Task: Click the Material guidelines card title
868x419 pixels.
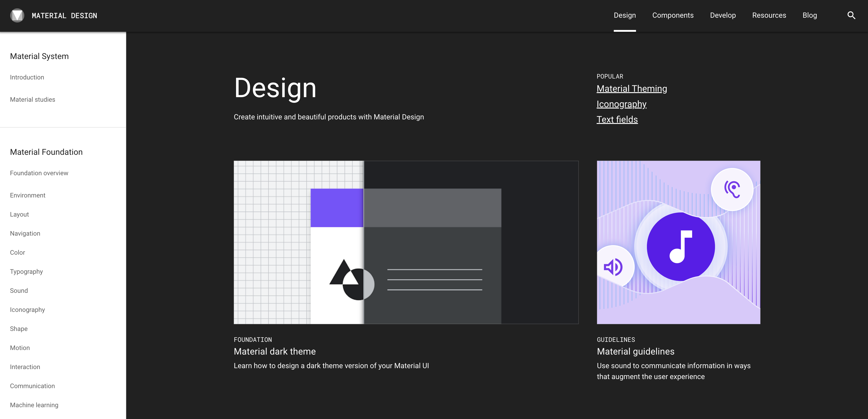Action: point(636,351)
